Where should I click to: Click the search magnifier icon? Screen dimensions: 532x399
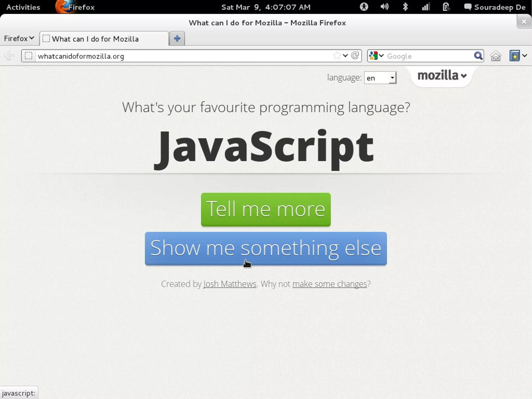[x=478, y=56]
